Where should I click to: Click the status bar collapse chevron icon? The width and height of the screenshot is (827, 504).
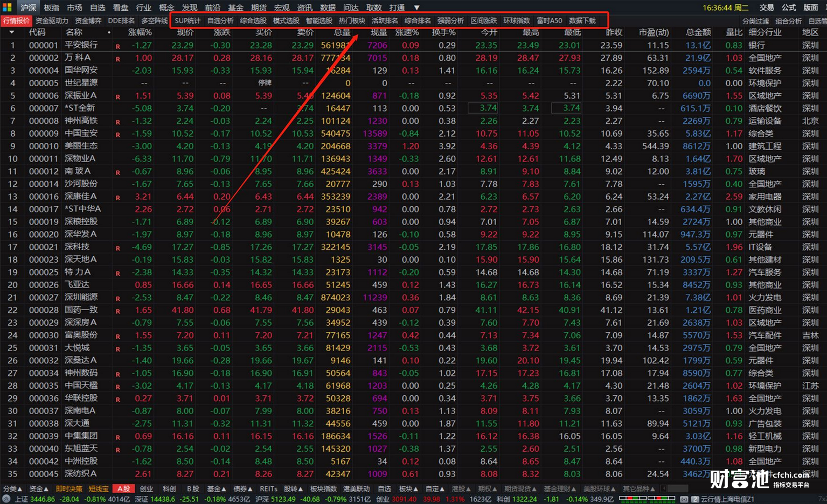tap(6, 499)
